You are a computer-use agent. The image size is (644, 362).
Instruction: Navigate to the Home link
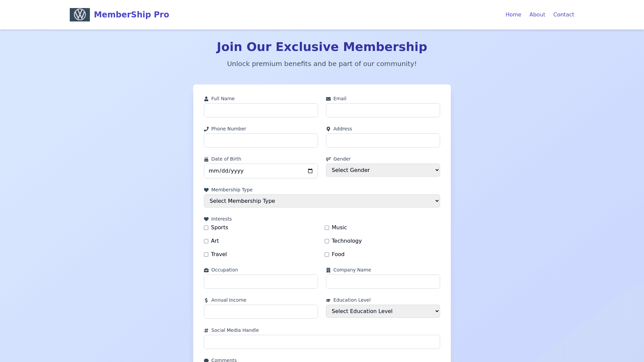click(513, 15)
